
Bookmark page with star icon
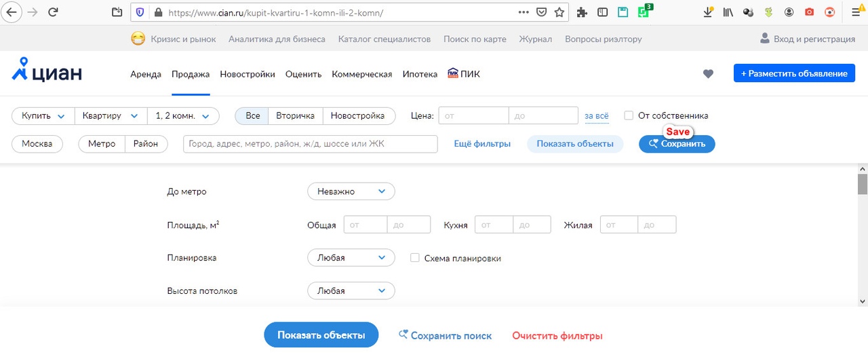[x=559, y=12]
